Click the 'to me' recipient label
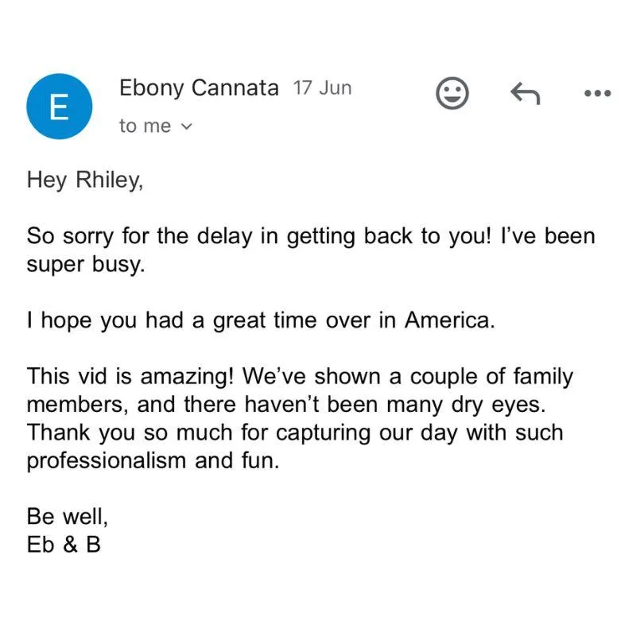Screen dimensions: 644x644 (x=145, y=126)
